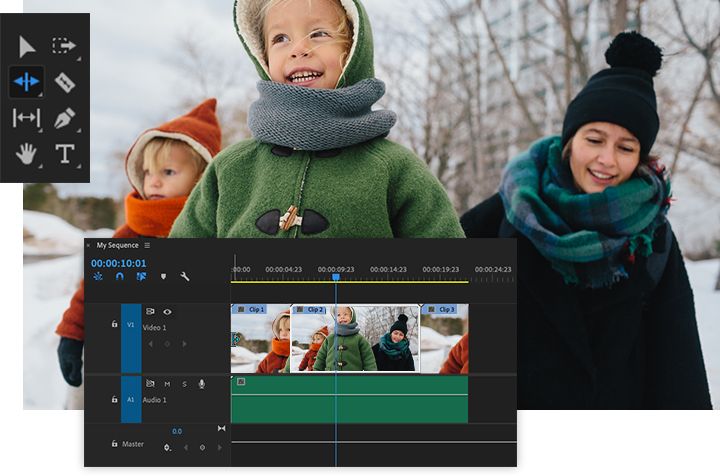Click the playhead handle on time ruler

point(336,277)
